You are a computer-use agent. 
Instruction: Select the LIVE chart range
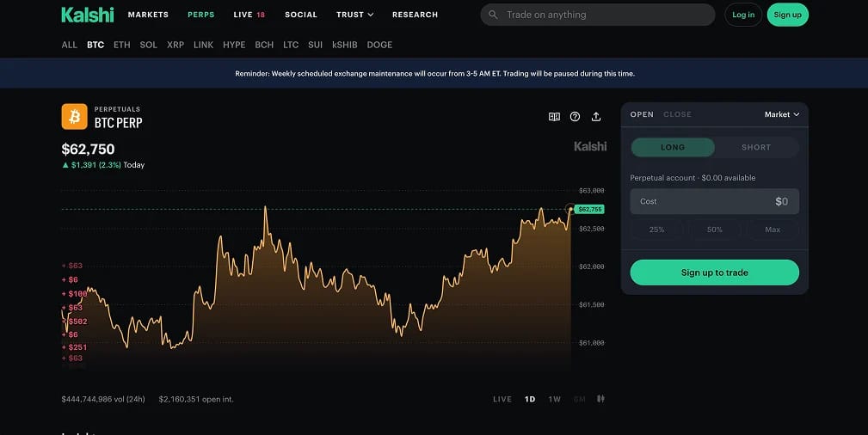[502, 399]
